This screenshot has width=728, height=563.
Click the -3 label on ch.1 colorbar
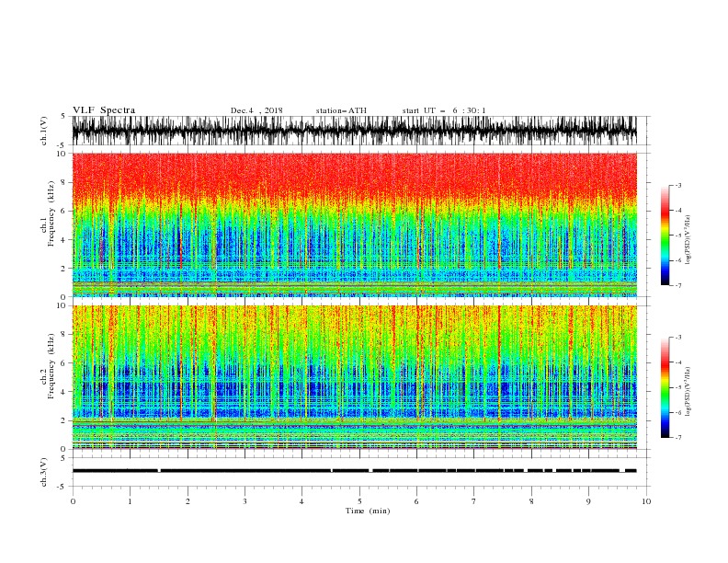pyautogui.click(x=677, y=185)
